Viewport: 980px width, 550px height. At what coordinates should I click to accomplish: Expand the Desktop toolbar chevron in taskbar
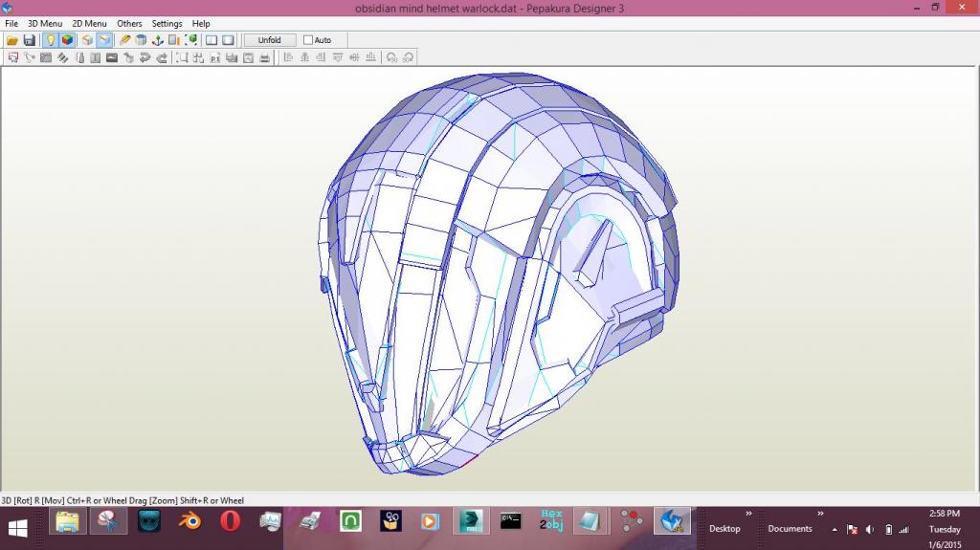[x=748, y=514]
